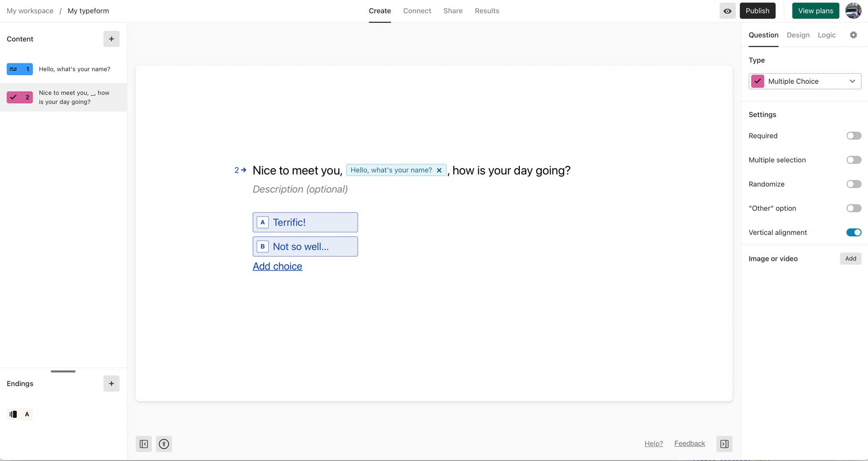Collapse the right question panel
Viewport: 868px width, 461px height.
724,444
